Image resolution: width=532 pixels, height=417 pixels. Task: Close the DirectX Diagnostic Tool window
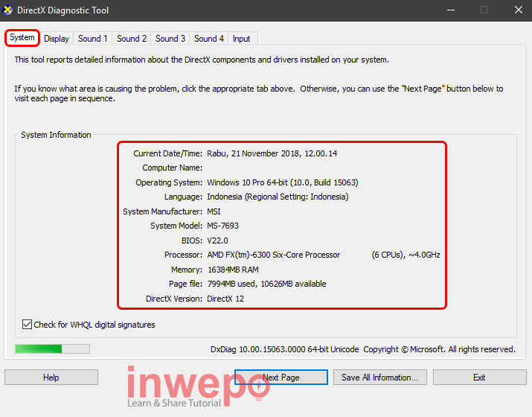(x=518, y=10)
